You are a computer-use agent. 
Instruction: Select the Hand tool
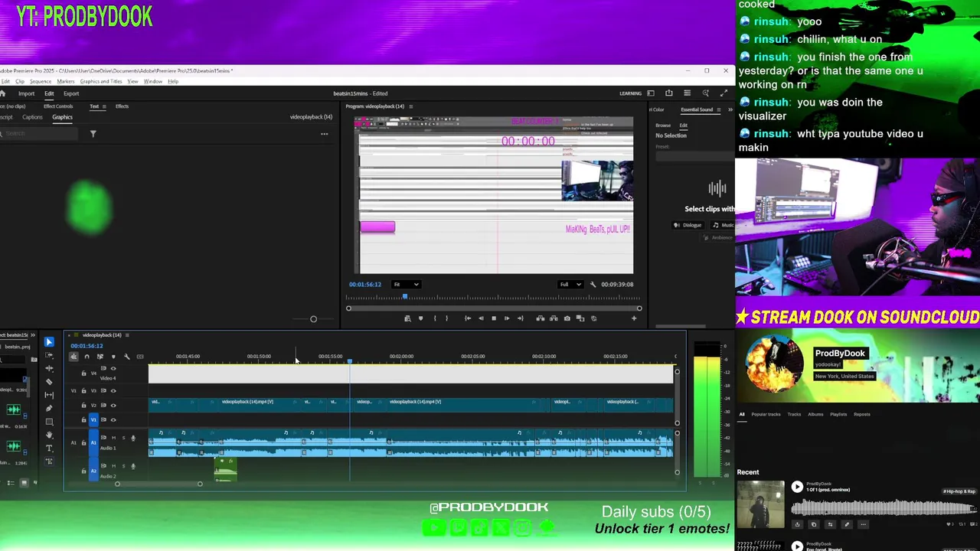coord(49,435)
